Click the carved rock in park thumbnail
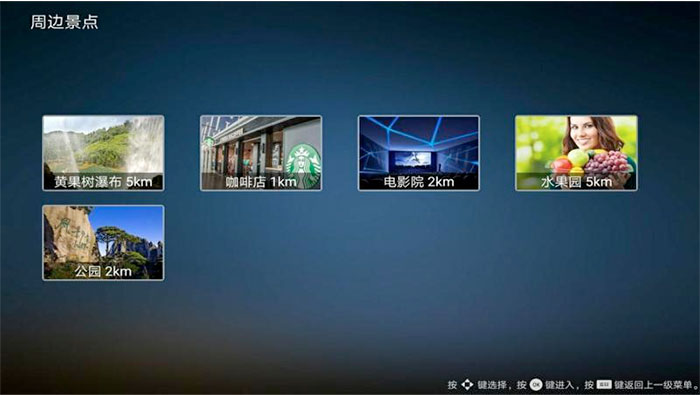The width and height of the screenshot is (700, 395). point(69,234)
